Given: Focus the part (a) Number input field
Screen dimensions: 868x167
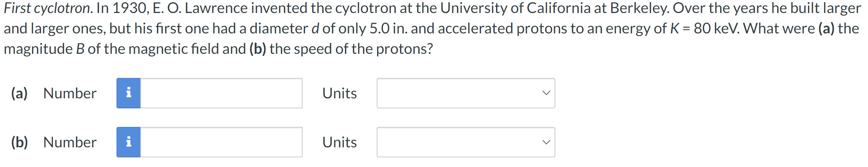Looking at the screenshot, I should tap(221, 93).
